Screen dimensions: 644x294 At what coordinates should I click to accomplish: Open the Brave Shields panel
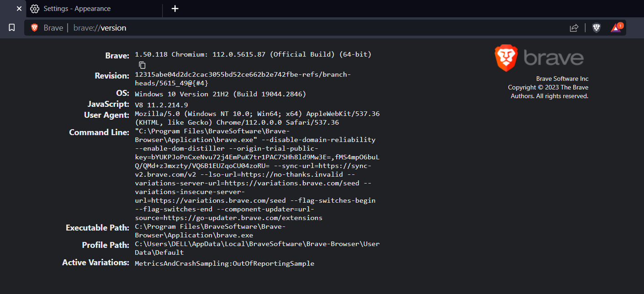(x=596, y=27)
